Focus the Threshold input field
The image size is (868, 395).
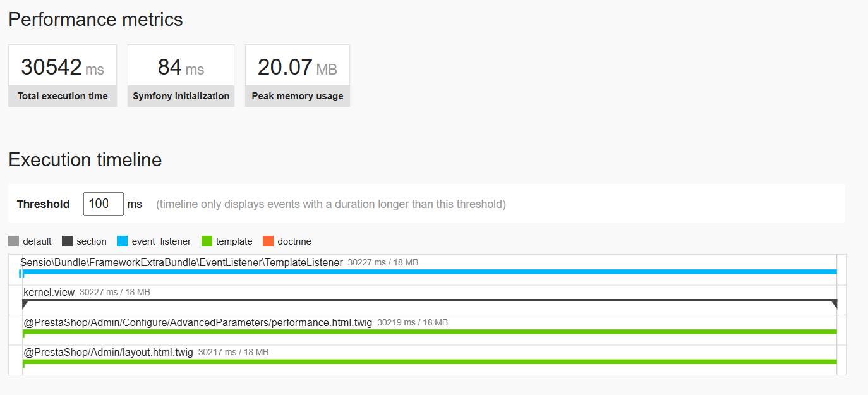[x=104, y=204]
